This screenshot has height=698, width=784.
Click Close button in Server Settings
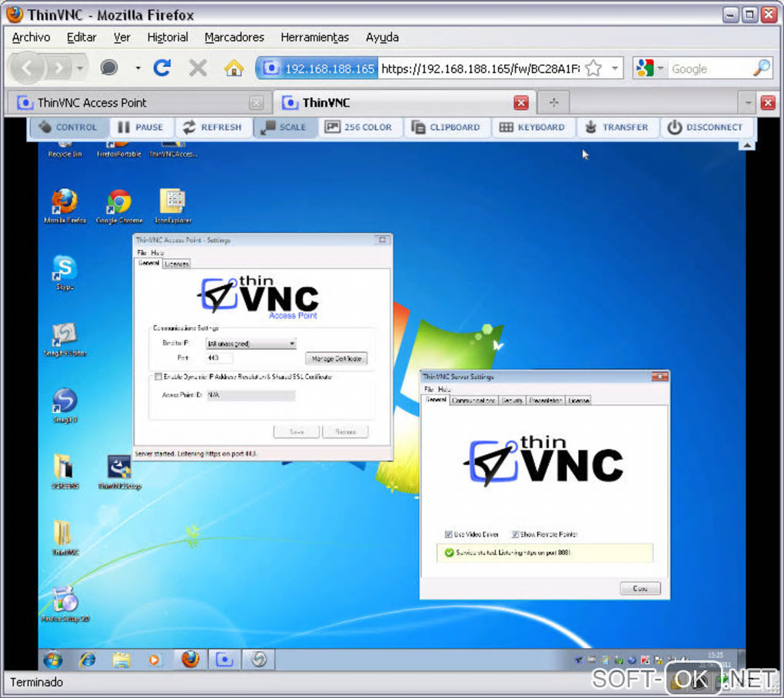(x=640, y=589)
